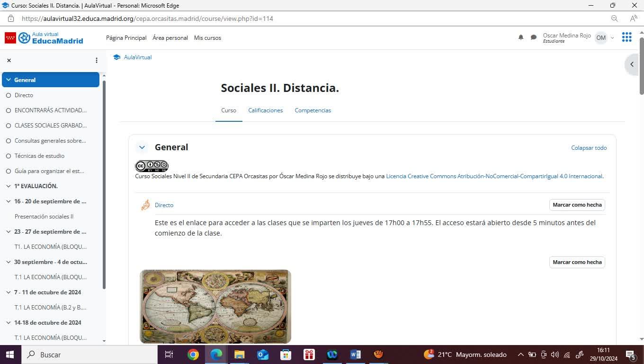Collapse the 23 - 27 de septiembre section
Viewport: 644px width, 364px height.
(x=9, y=232)
